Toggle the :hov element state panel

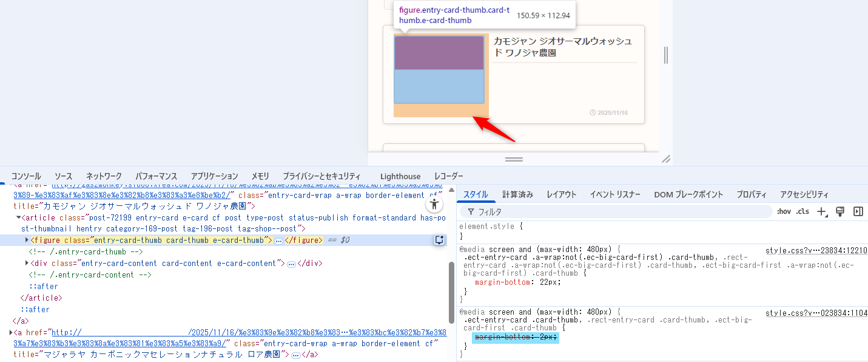tap(784, 211)
